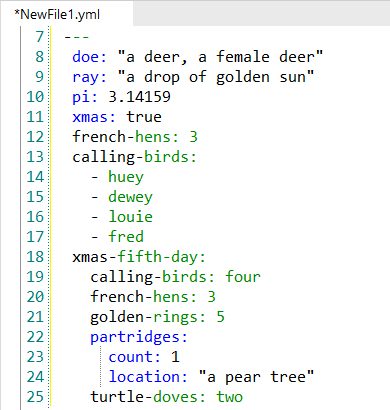Click the list item 'dewey'
This screenshot has height=410, width=390.
click(x=130, y=197)
